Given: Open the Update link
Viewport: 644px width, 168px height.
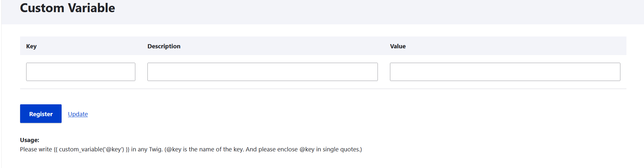Looking at the screenshot, I should click(x=78, y=114).
